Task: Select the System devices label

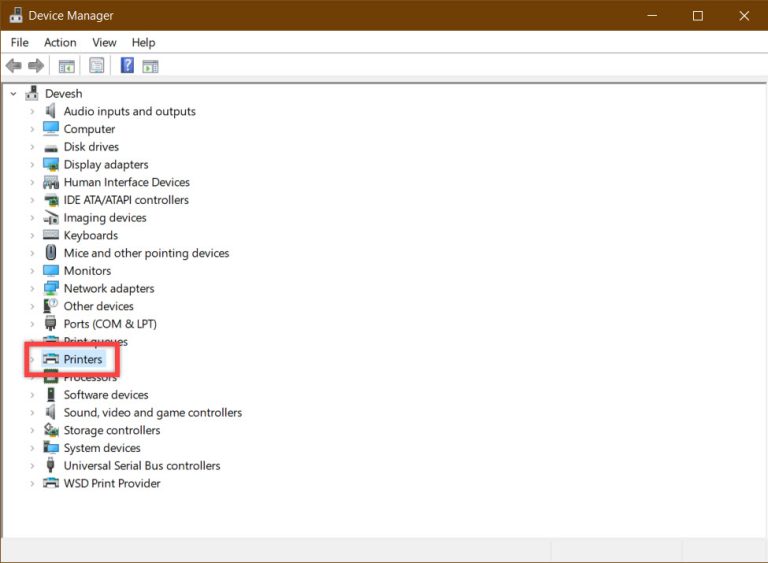Action: [102, 448]
